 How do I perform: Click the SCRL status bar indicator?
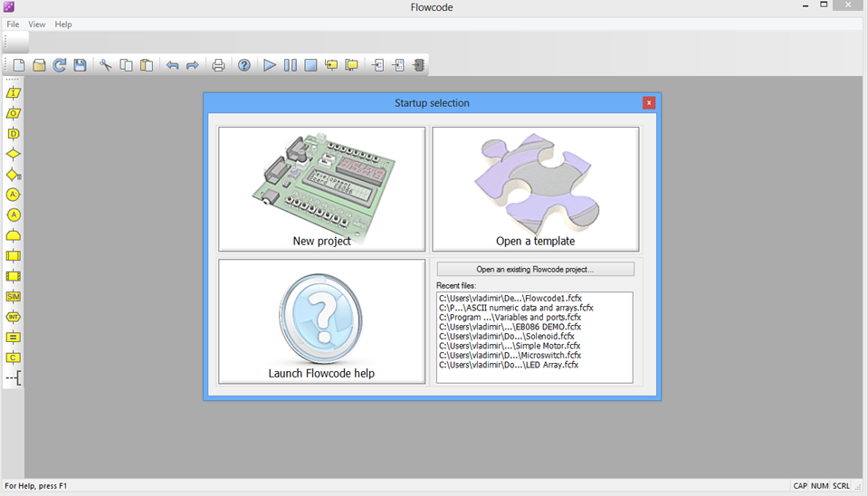[x=841, y=486]
